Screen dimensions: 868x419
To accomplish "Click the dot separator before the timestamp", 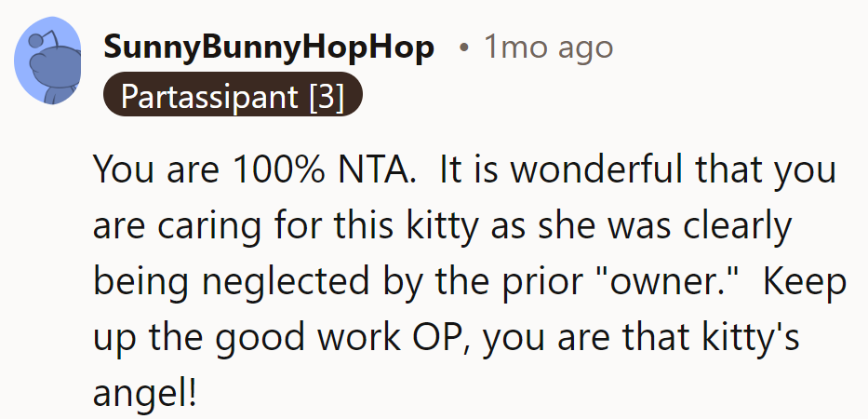I will (463, 48).
